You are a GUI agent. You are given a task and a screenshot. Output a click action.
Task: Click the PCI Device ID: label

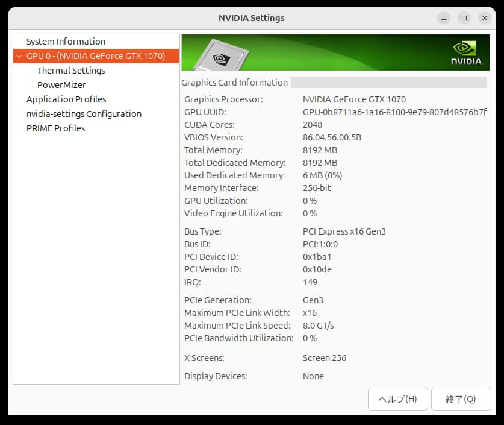(x=211, y=257)
